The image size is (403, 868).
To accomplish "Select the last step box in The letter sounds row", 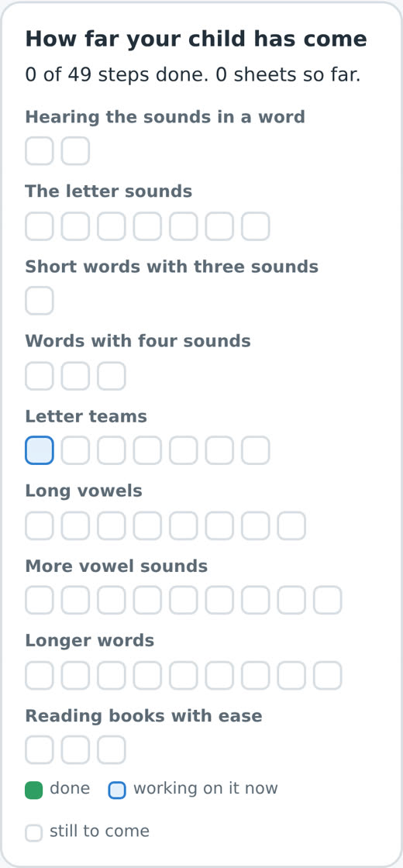I will [255, 226].
